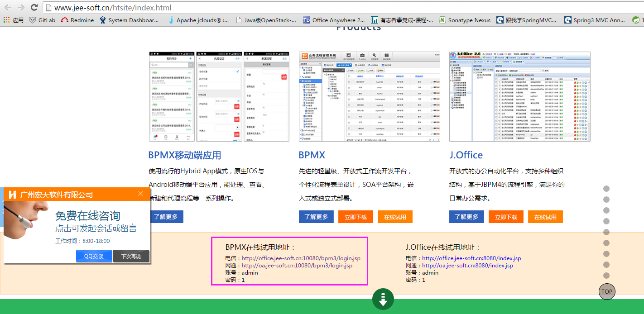The height and width of the screenshot is (314, 644).
Task: Open the BPMX mobile app screenshot thumbnail
Action: click(x=219, y=96)
